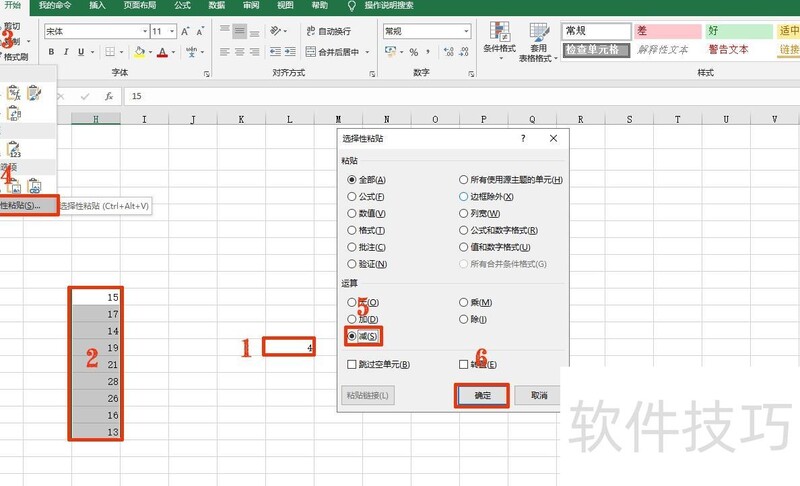Select 减(S) subtract operation

click(363, 336)
